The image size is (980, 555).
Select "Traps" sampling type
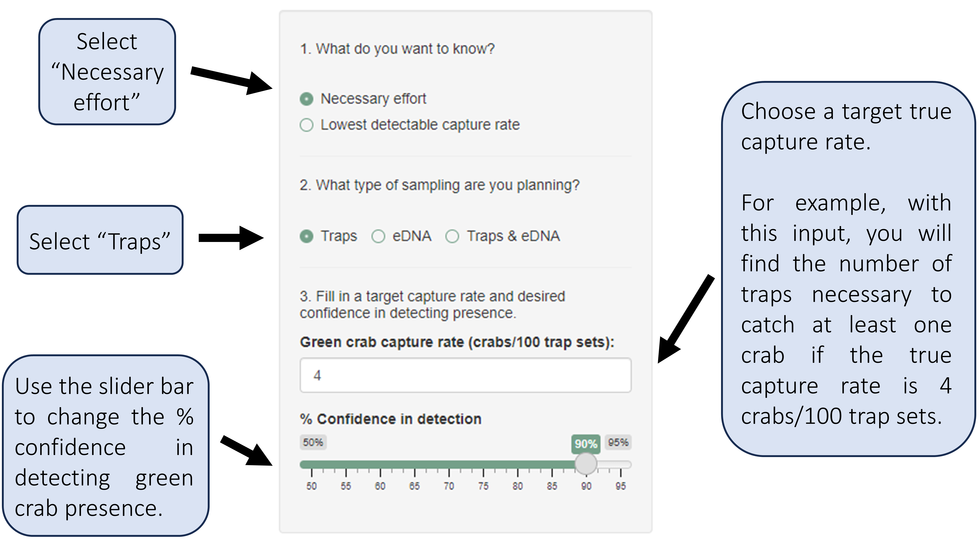307,236
